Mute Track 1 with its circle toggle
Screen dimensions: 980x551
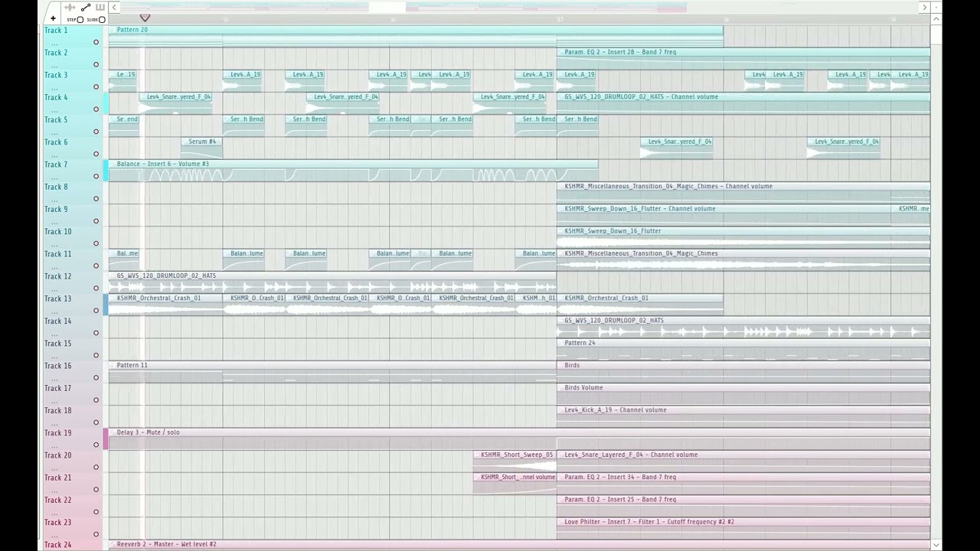point(96,42)
